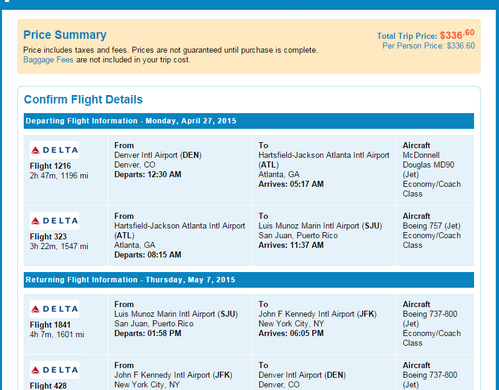Click the Price Summary heading
This screenshot has height=390, width=499.
(65, 35)
